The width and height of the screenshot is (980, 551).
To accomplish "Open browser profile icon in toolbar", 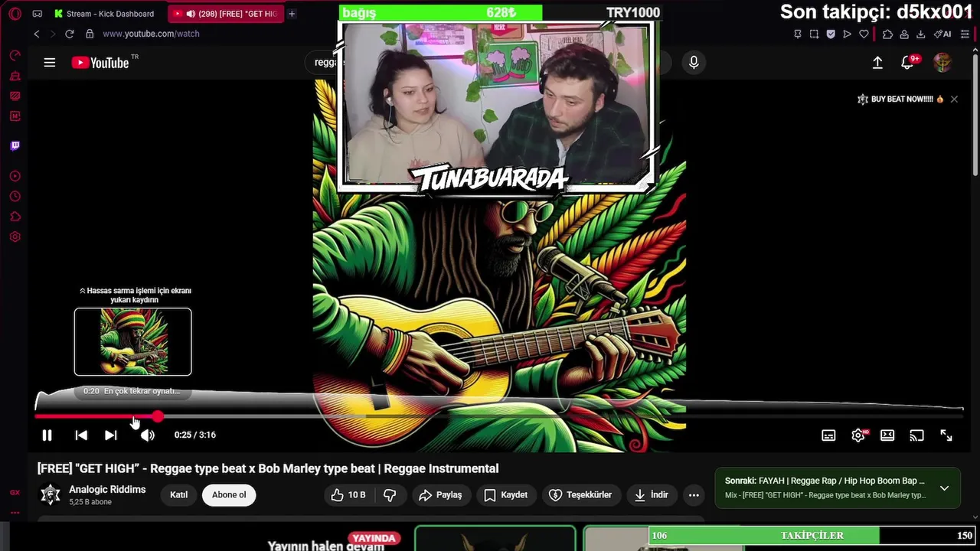I will (904, 34).
